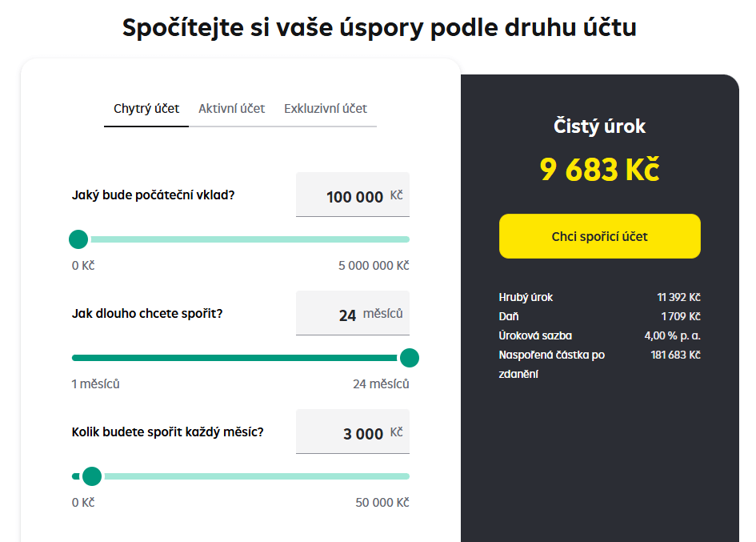Click the middle of the duration slider track
The image size is (756, 542).
pos(241,358)
